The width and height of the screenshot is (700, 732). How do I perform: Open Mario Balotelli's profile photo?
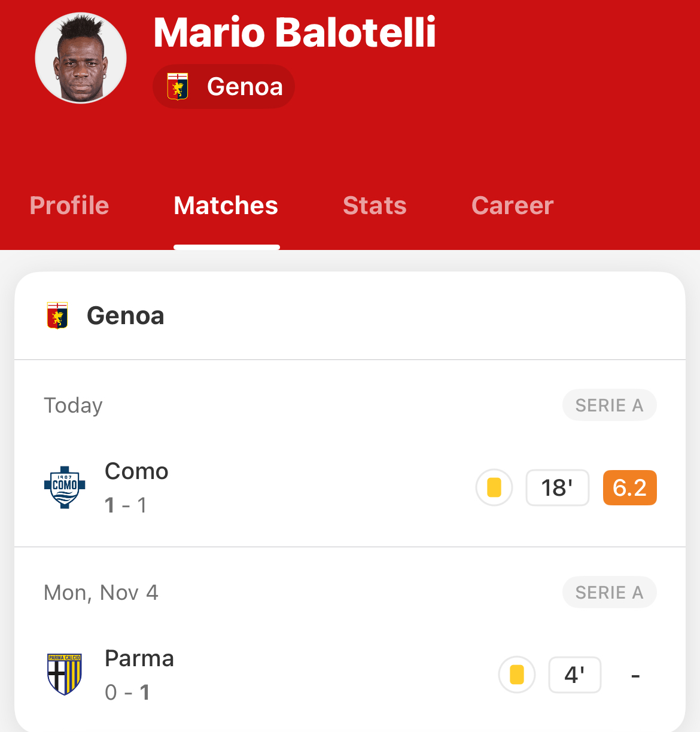tap(81, 58)
